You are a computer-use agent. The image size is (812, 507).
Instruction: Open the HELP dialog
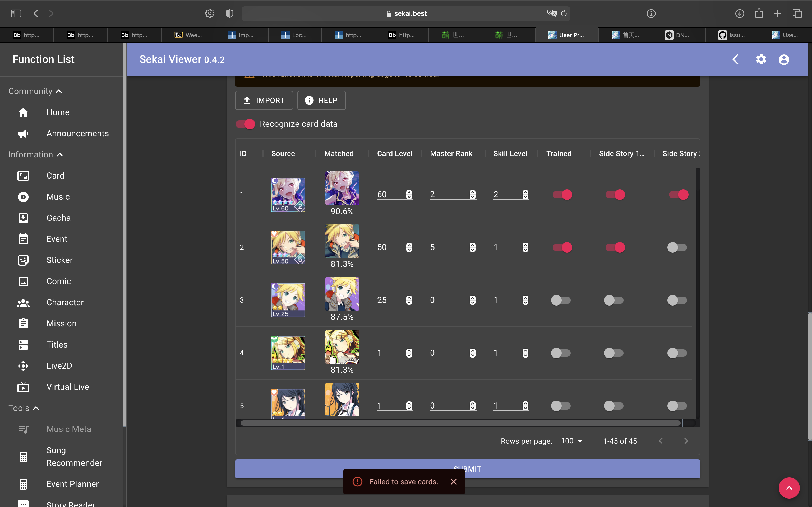click(x=321, y=100)
